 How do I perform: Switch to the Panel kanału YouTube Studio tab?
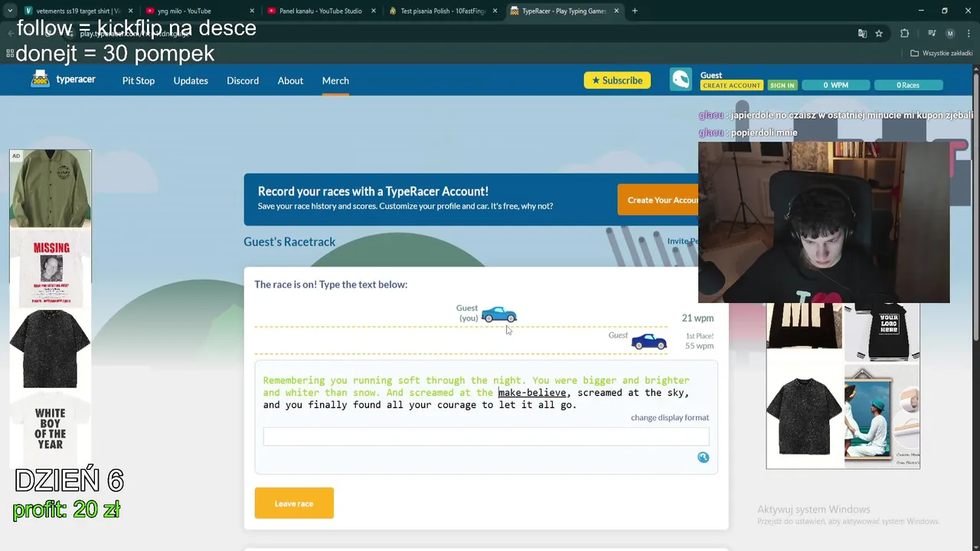pyautogui.click(x=321, y=11)
